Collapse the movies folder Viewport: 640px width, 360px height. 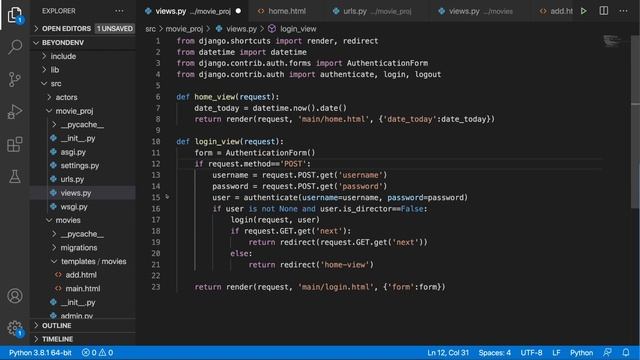[x=68, y=220]
